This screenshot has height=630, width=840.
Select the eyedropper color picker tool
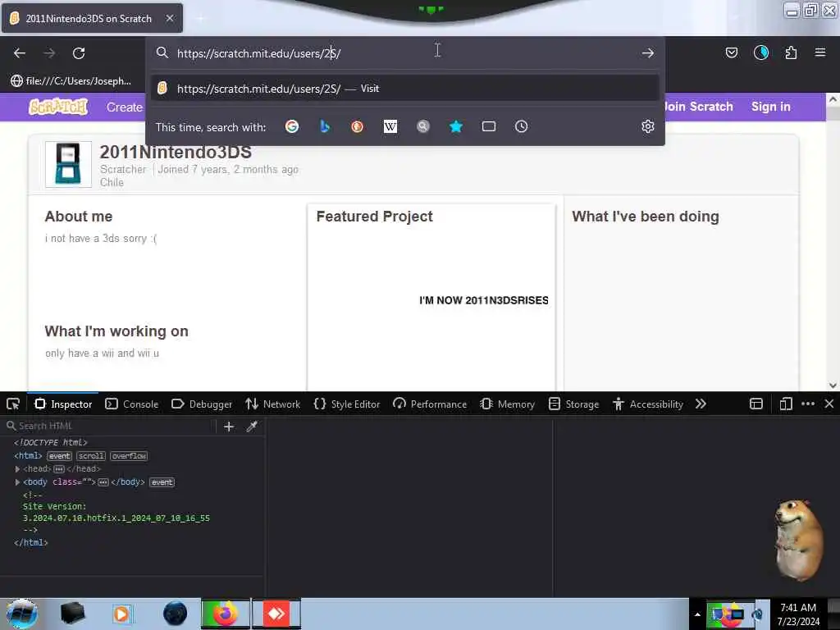[252, 427]
